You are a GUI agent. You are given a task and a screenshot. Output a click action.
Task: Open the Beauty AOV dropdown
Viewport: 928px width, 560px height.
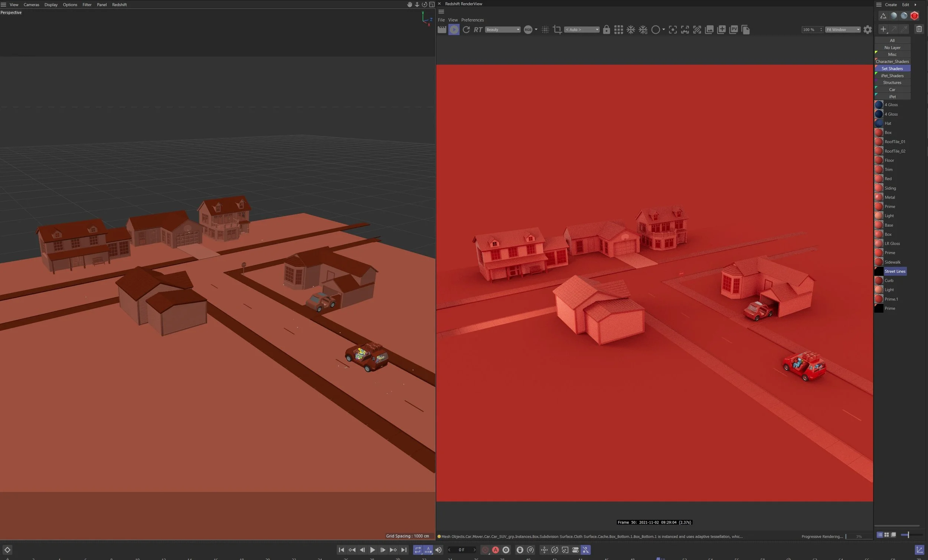pos(502,29)
